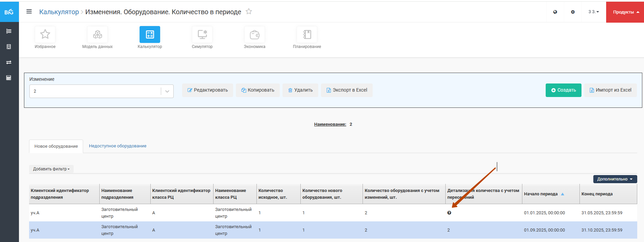The image size is (644, 242).
Task: Switch to Недоступное оборудование tab
Action: 118,146
